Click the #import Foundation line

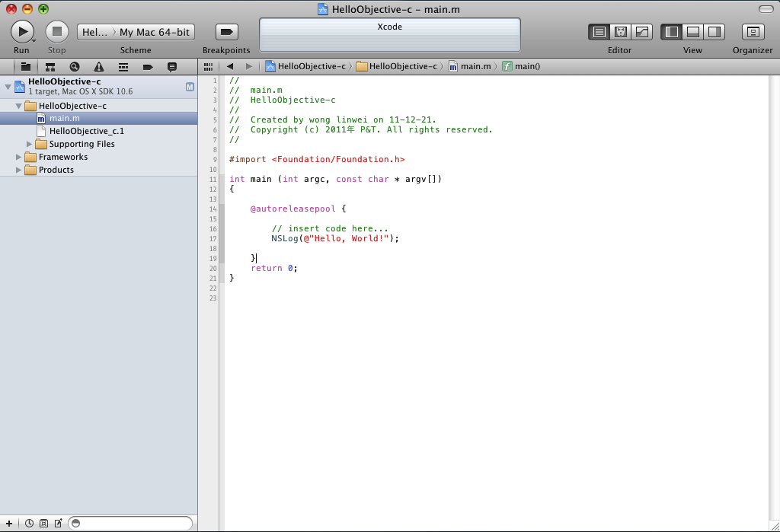coord(317,160)
